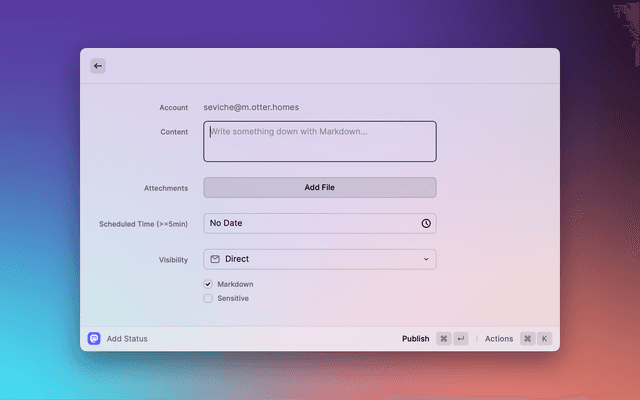Click the Return key icon next to Publish
Screen dimensions: 640x400
point(461,338)
